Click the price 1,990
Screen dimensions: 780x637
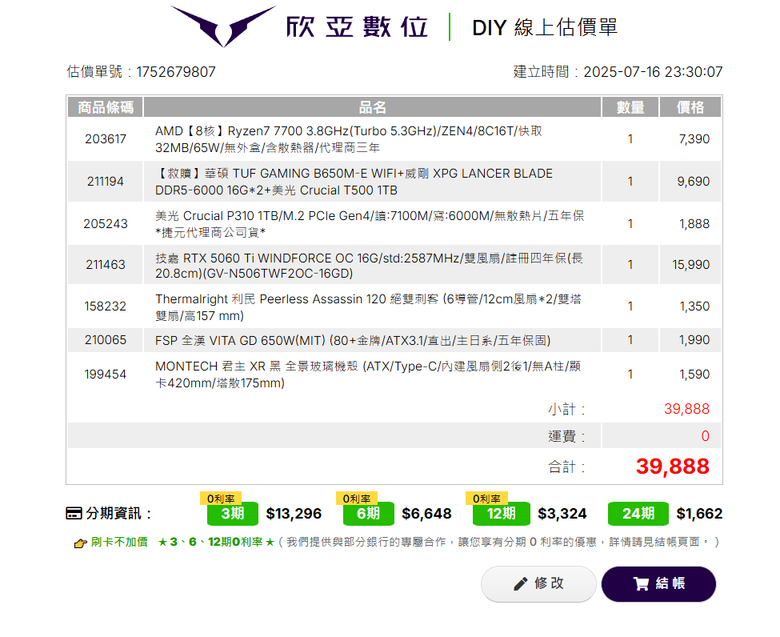click(x=694, y=340)
